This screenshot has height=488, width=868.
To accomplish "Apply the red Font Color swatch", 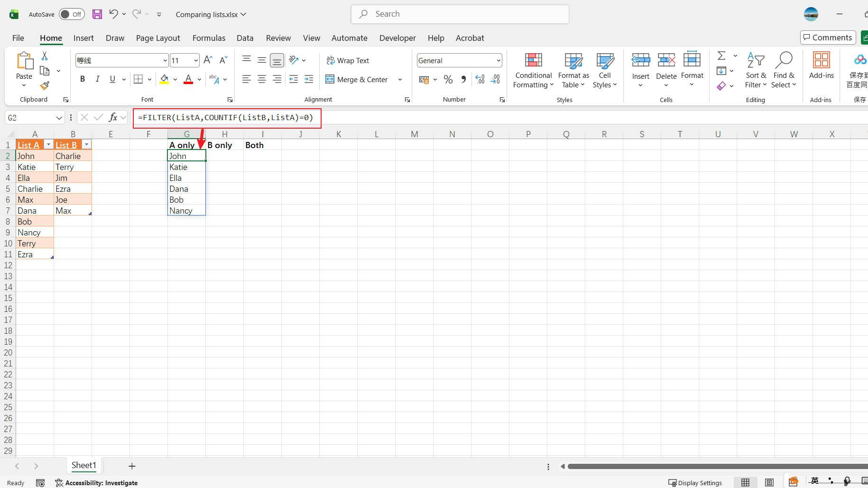I will [x=188, y=79].
